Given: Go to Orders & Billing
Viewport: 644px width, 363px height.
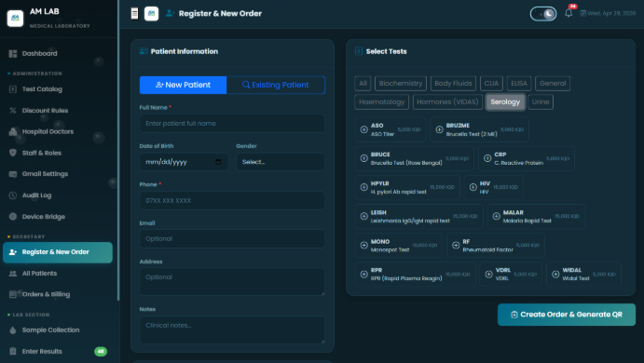Looking at the screenshot, I should tap(58, 294).
